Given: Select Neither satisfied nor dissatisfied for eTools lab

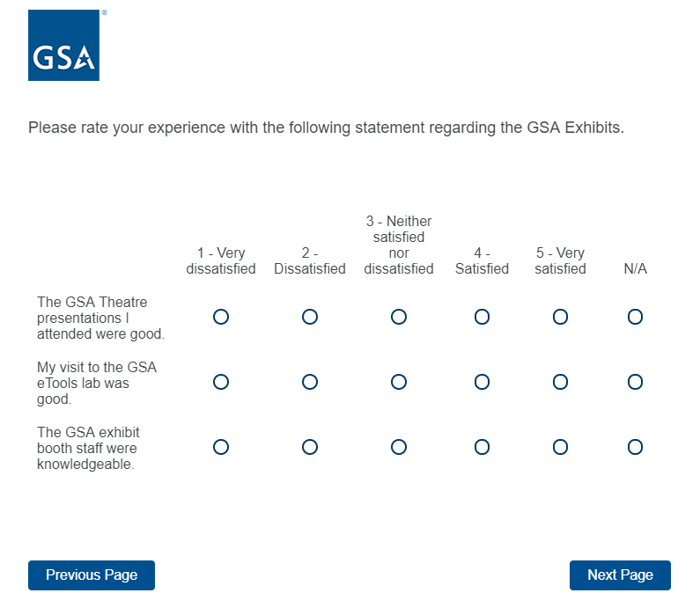Looking at the screenshot, I should [x=399, y=382].
